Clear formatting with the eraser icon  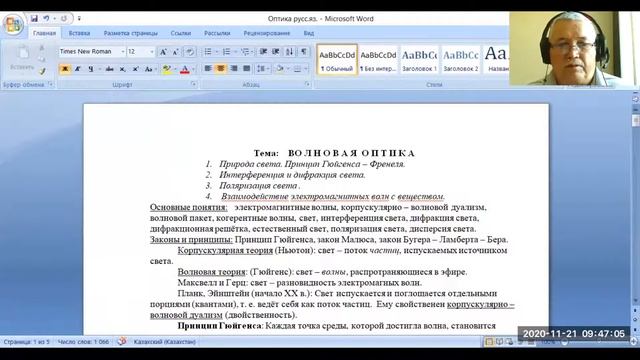[x=189, y=52]
